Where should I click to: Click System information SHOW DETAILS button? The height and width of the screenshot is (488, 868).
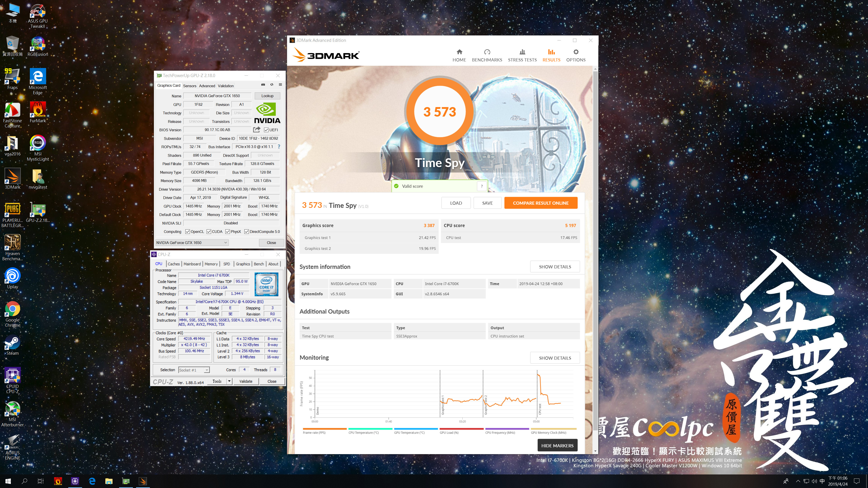[x=555, y=267]
